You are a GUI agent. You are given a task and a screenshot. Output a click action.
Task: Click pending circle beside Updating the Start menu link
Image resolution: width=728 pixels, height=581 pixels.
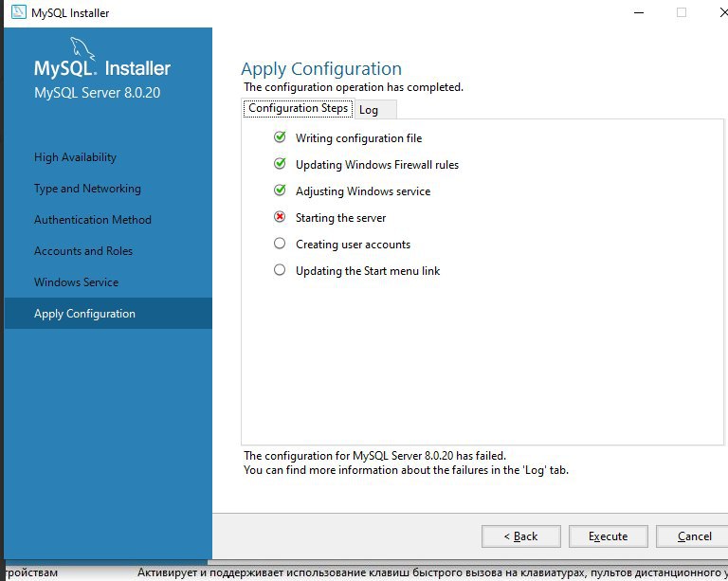(x=280, y=269)
